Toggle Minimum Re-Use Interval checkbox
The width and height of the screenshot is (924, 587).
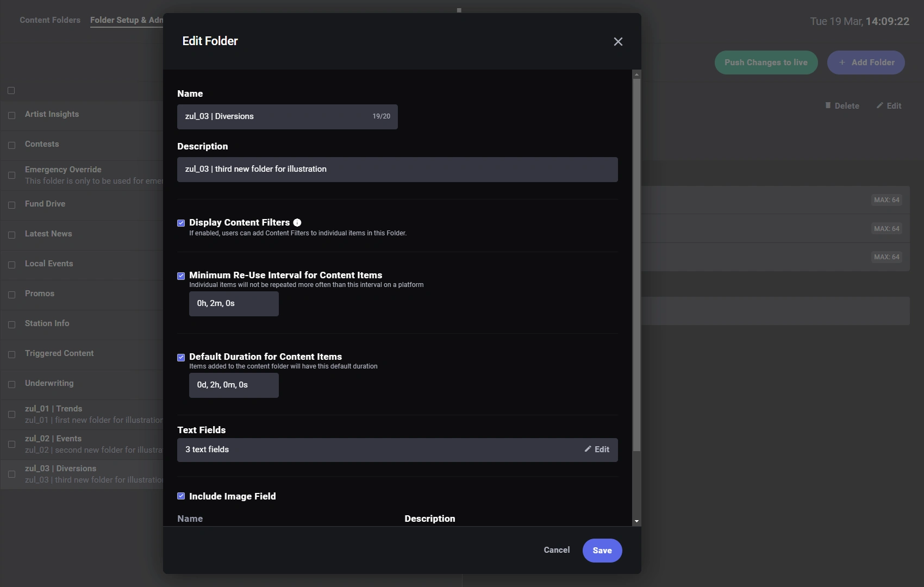[181, 276]
